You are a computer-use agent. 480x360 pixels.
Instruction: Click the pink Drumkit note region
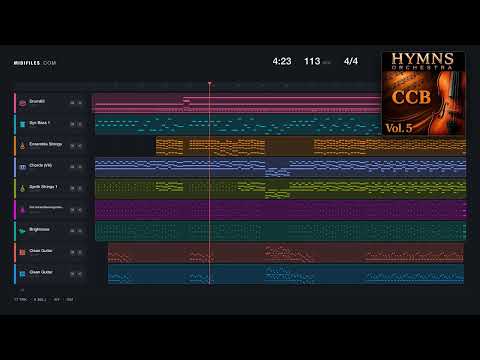point(237,103)
